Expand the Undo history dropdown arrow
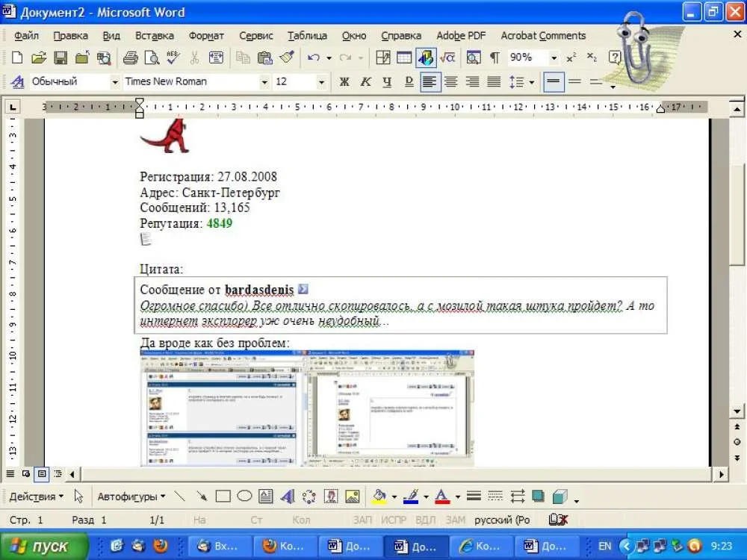The width and height of the screenshot is (747, 560). point(329,58)
